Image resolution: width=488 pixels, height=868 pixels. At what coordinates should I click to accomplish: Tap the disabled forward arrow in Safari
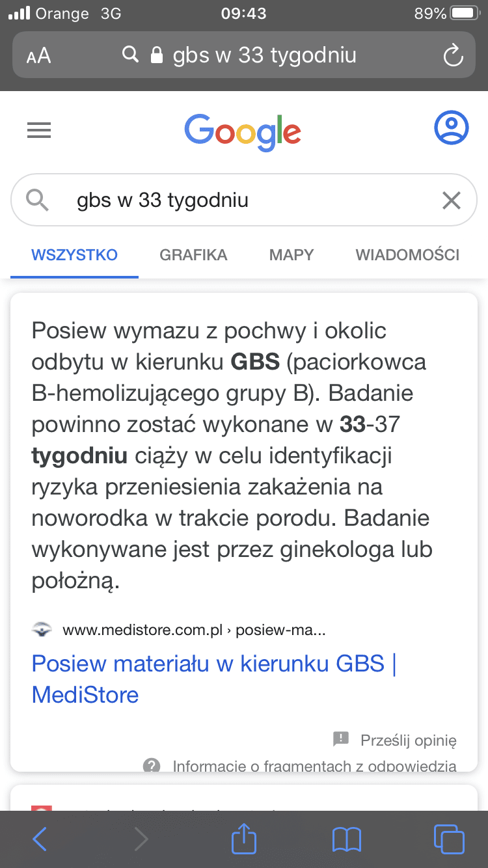point(141,839)
